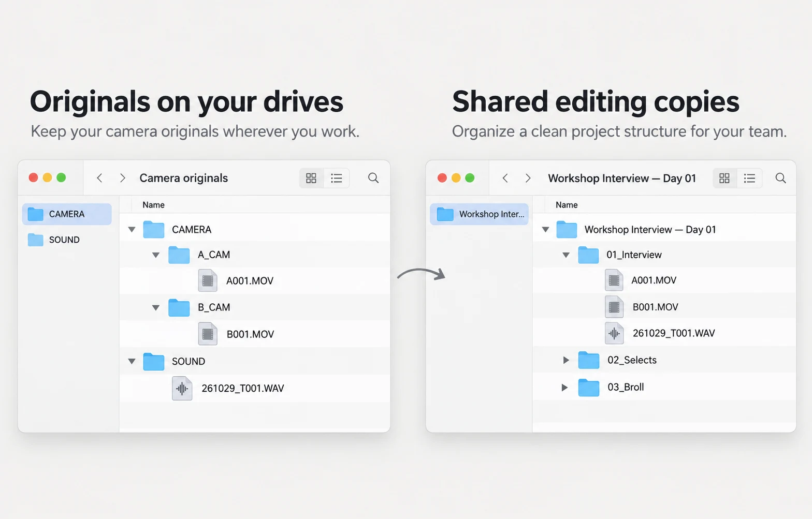Image resolution: width=812 pixels, height=519 pixels.
Task: Select the 03_Broll folder name
Action: (626, 387)
